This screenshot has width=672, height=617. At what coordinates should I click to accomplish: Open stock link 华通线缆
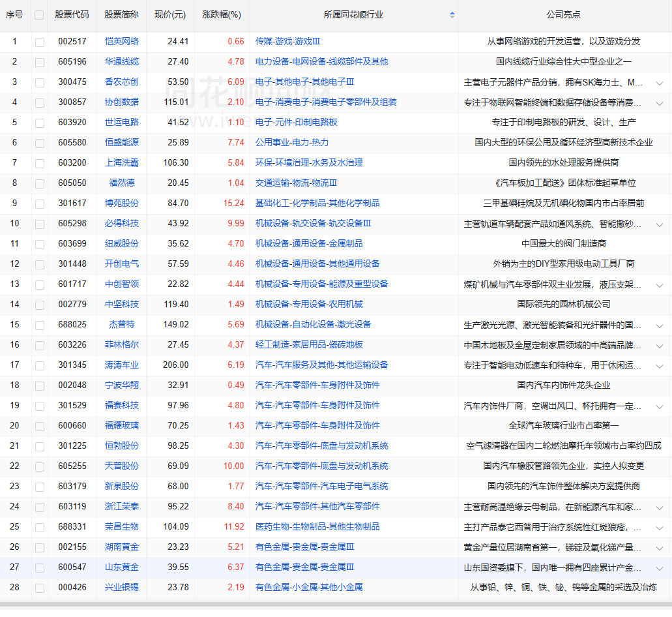(122, 62)
